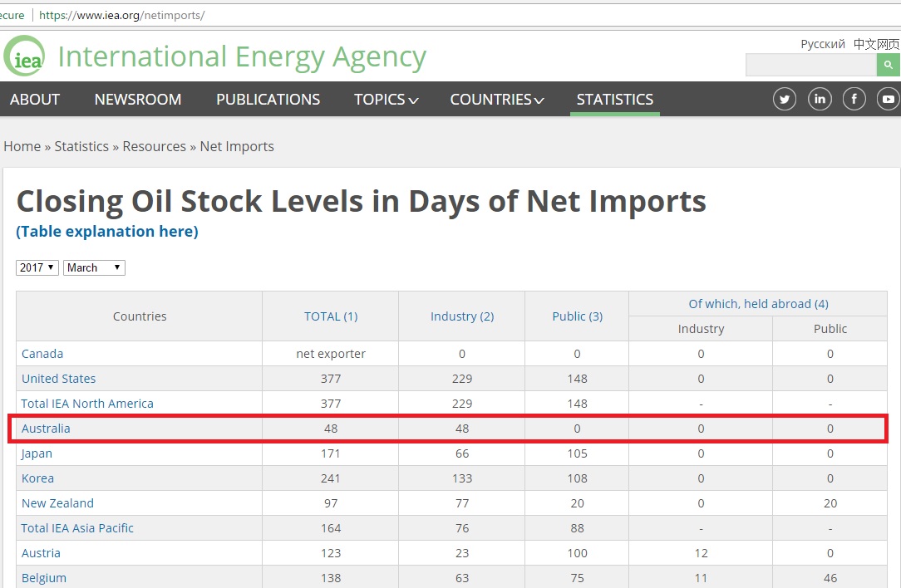
Task: Select Austria's Public value 100
Action: [x=578, y=553]
